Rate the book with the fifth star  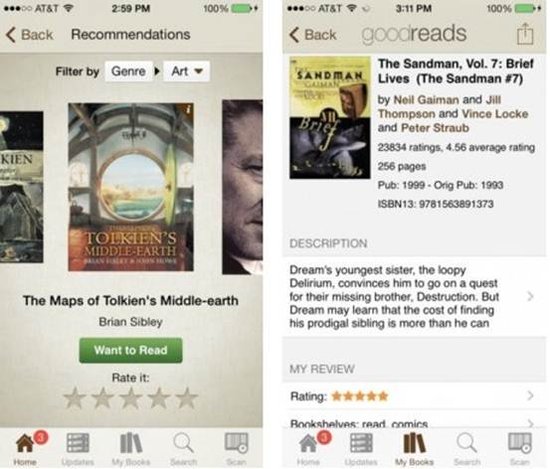(187, 398)
